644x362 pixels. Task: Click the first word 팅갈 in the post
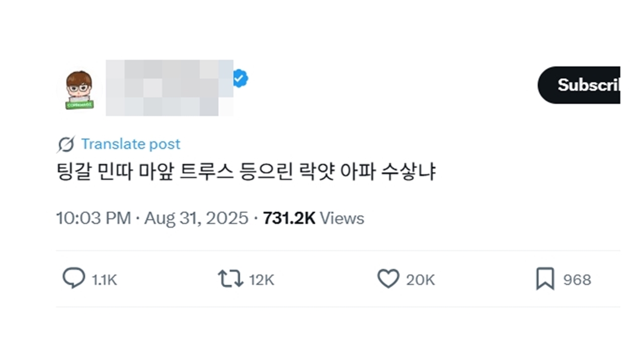click(69, 172)
